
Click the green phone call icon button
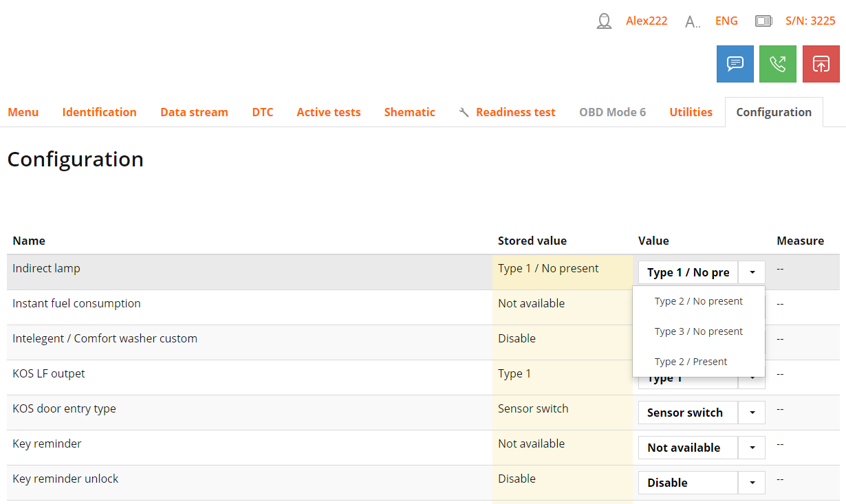pyautogui.click(x=777, y=64)
